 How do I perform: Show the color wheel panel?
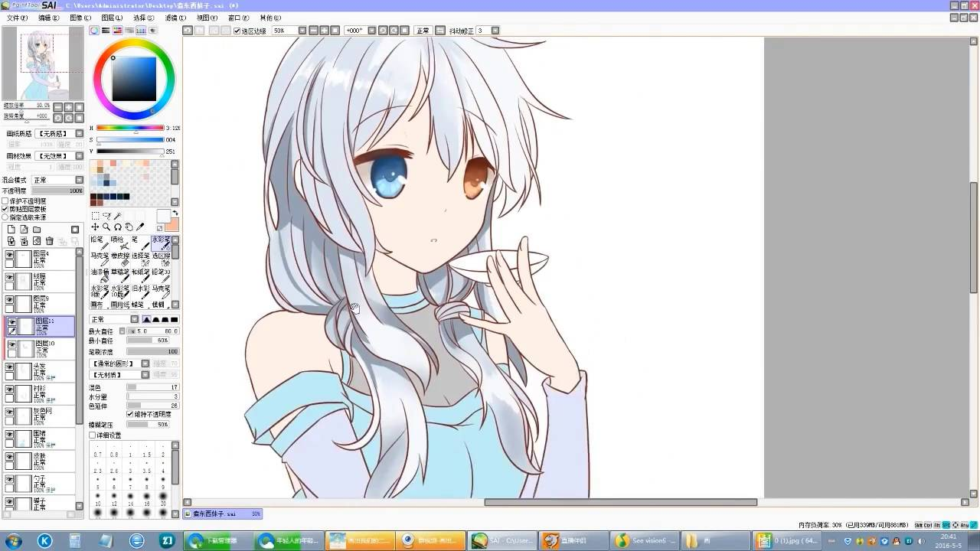[x=94, y=31]
